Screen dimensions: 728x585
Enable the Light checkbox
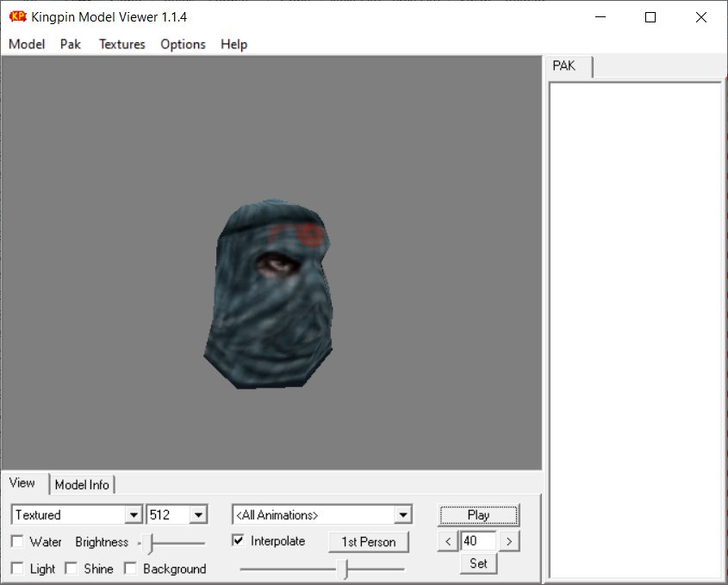click(17, 569)
